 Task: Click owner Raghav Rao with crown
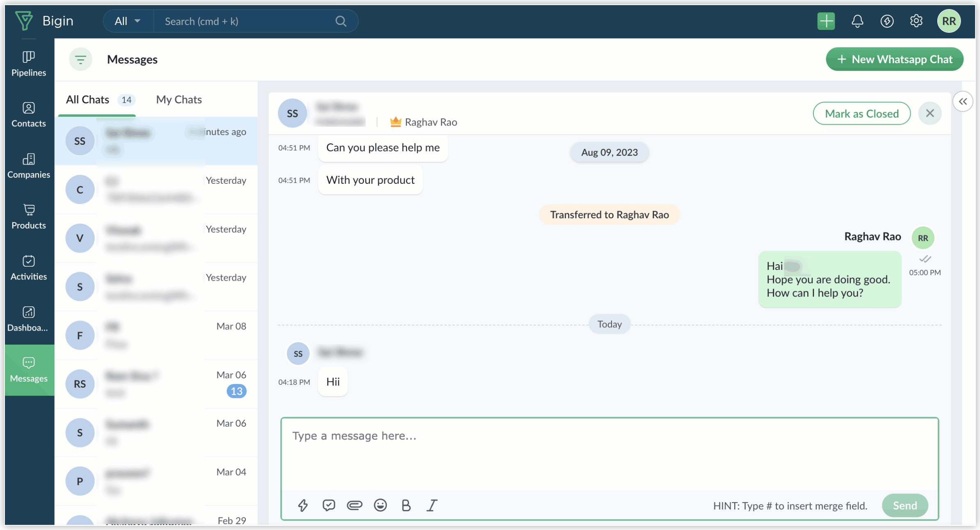click(x=423, y=122)
